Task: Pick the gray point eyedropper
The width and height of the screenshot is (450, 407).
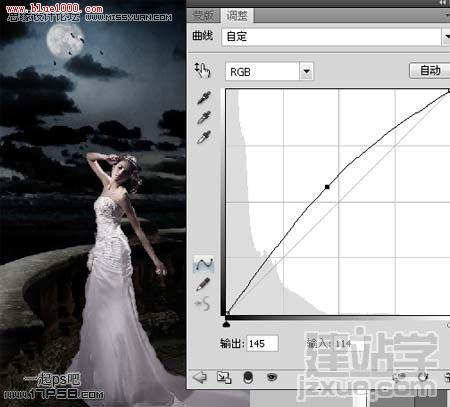Action: (204, 117)
